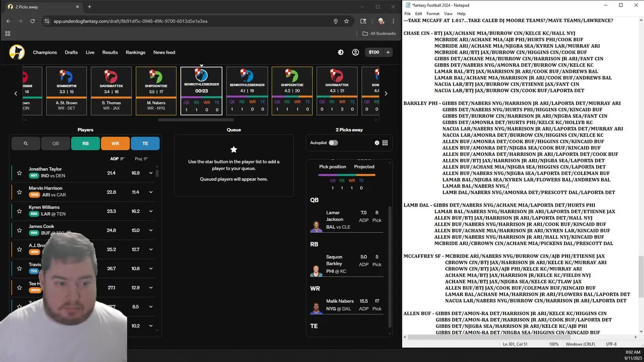Sort players by ADP column
The width and height of the screenshot is (644, 362).
coord(117,159)
